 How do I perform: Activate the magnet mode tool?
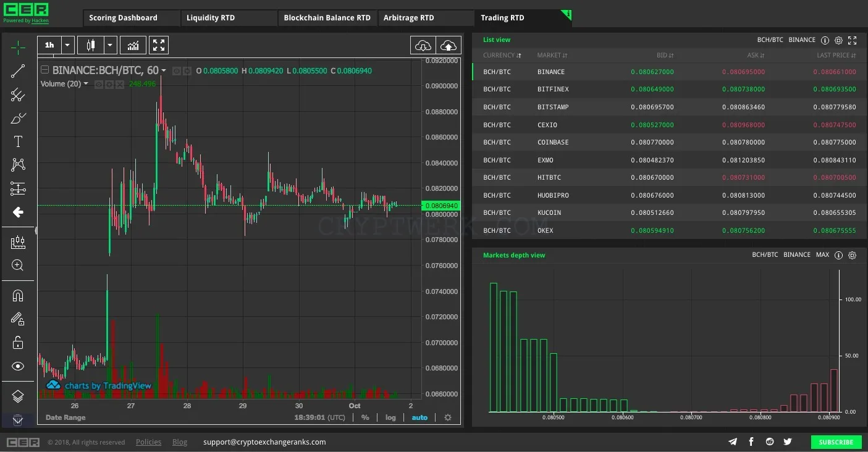[x=18, y=296]
